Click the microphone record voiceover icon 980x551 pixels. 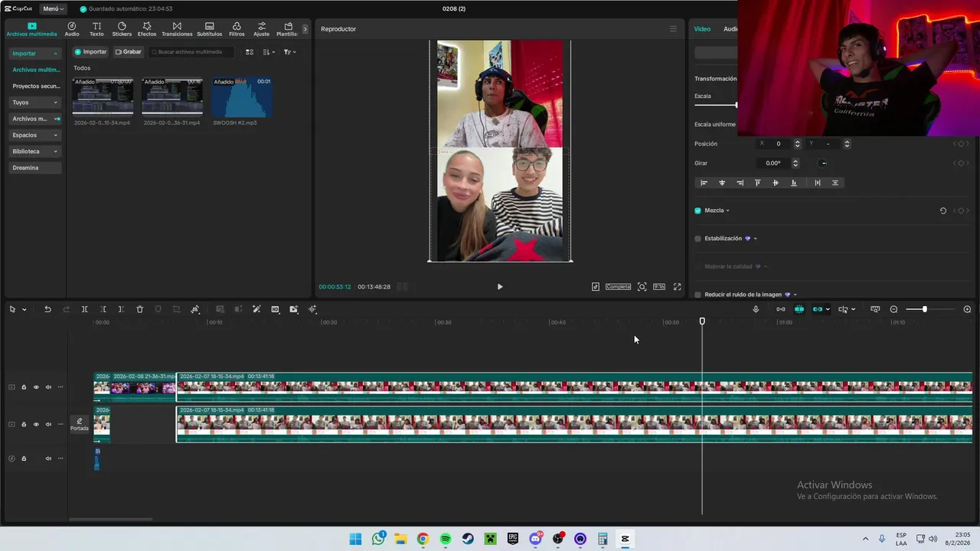click(x=756, y=309)
